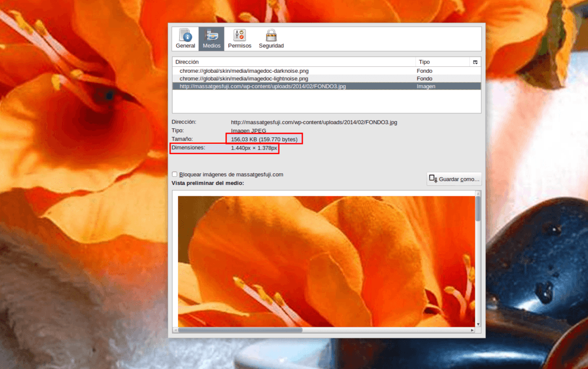The width and height of the screenshot is (588, 369).
Task: Click the media preview image
Action: [x=326, y=262]
